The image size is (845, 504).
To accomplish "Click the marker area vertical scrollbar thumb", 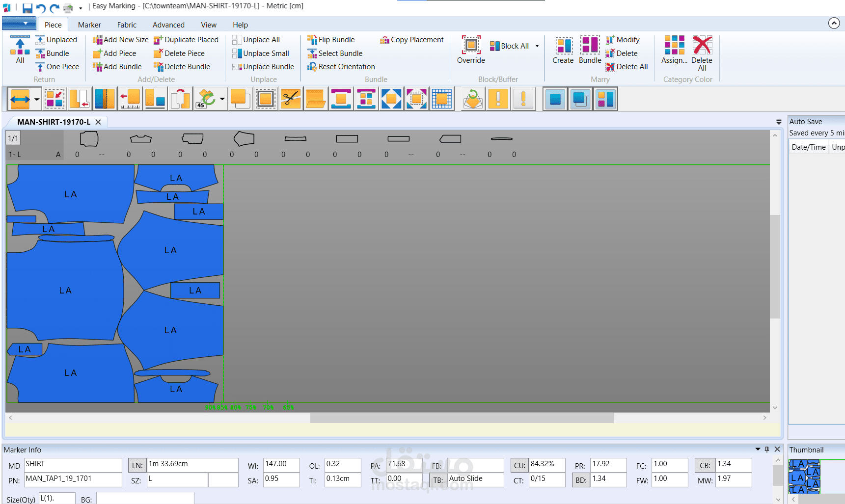I will tap(775, 266).
